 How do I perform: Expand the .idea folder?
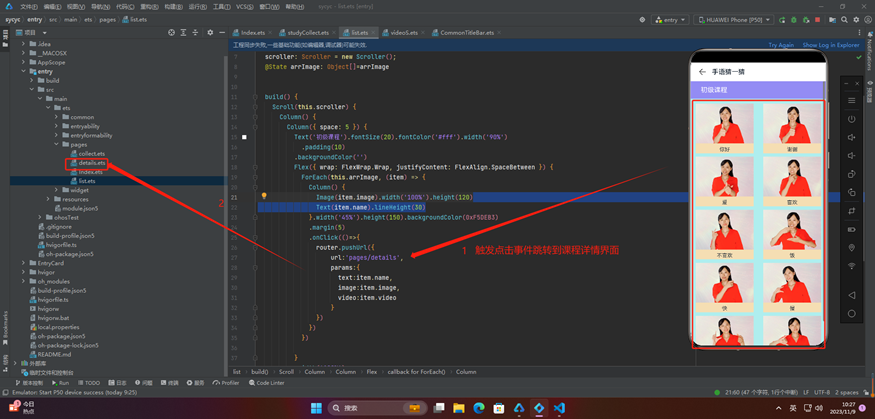(23, 44)
